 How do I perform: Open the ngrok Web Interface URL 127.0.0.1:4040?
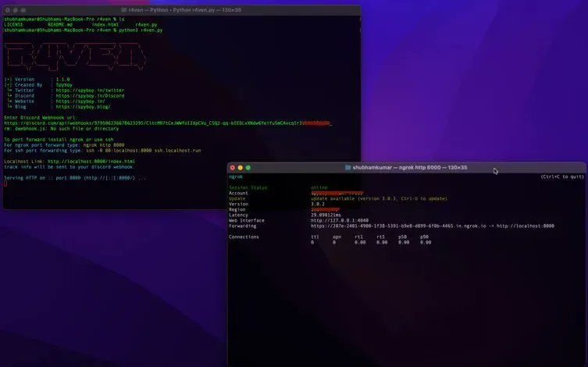pyautogui.click(x=340, y=220)
